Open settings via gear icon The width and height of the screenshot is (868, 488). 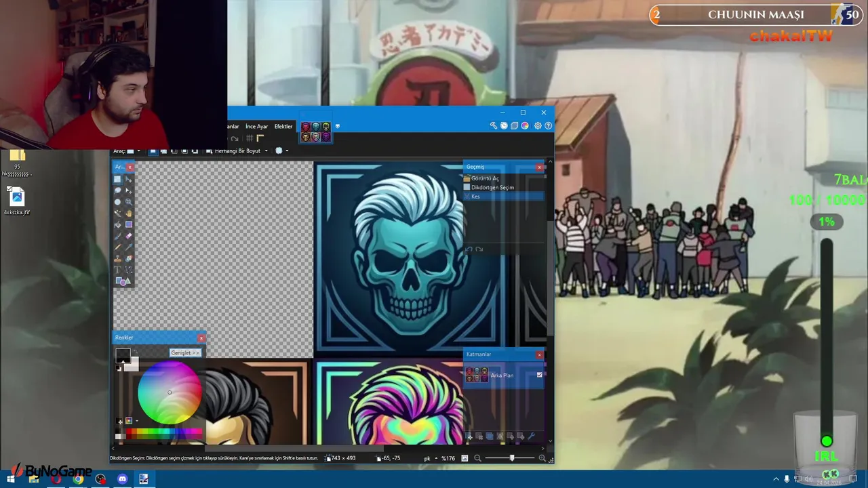(538, 125)
